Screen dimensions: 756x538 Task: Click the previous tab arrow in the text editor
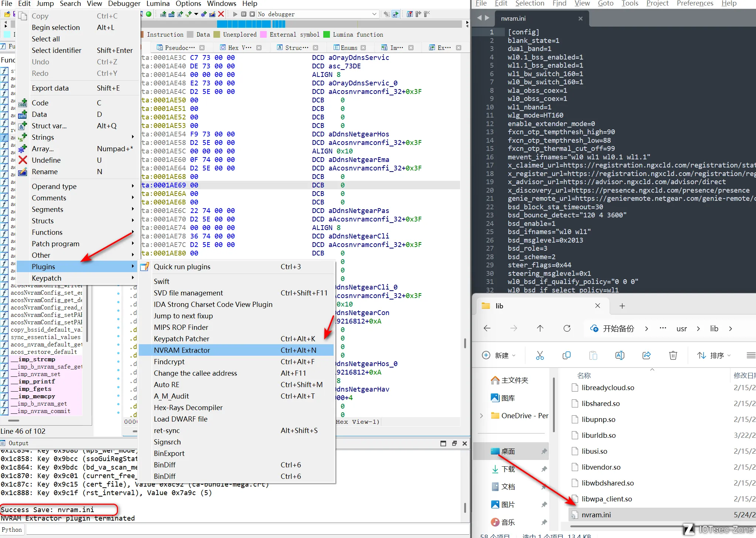coord(479,18)
